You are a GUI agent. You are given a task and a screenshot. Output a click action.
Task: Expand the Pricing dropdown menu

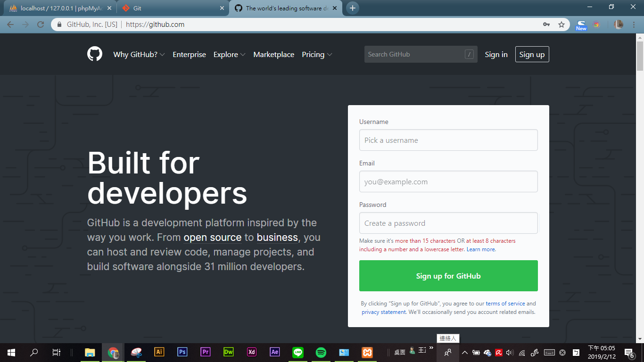(317, 55)
